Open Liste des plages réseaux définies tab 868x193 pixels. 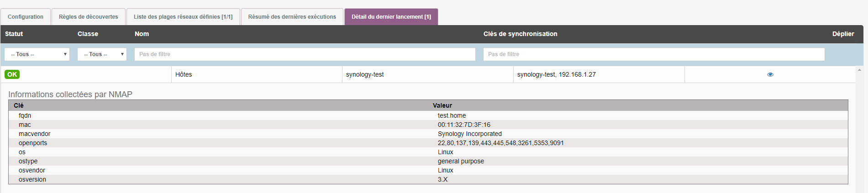click(183, 17)
